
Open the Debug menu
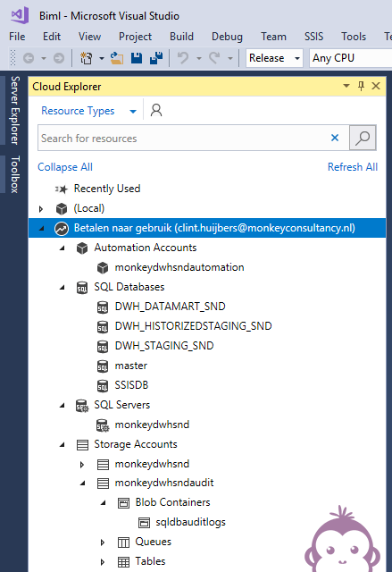(x=227, y=37)
